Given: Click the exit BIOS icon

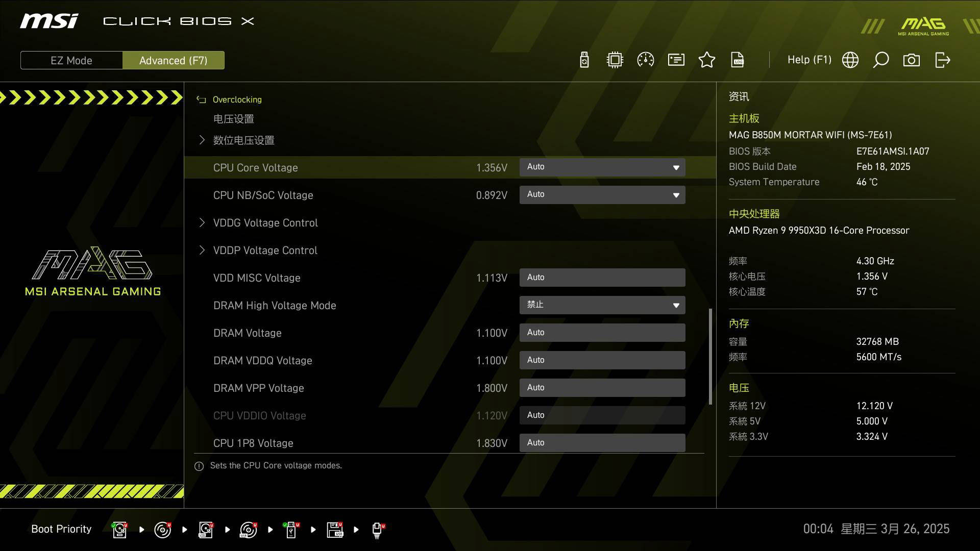Looking at the screenshot, I should coord(942,60).
